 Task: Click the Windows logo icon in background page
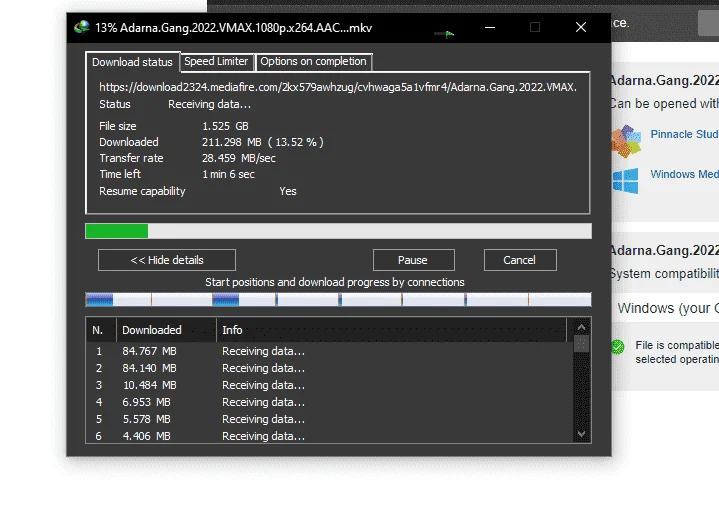(626, 181)
